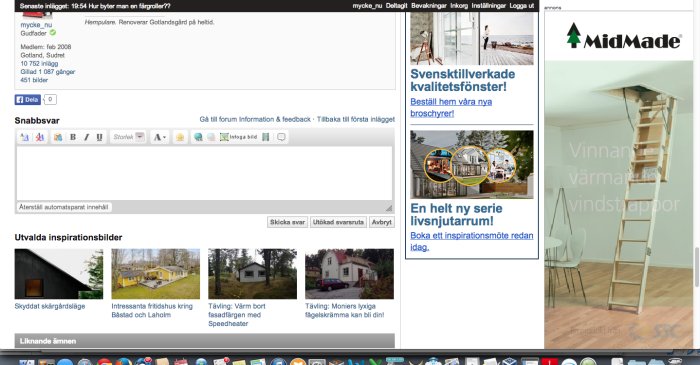Click the MidMade attic ladder ad image
This screenshot has height=365, width=700.
(x=619, y=204)
